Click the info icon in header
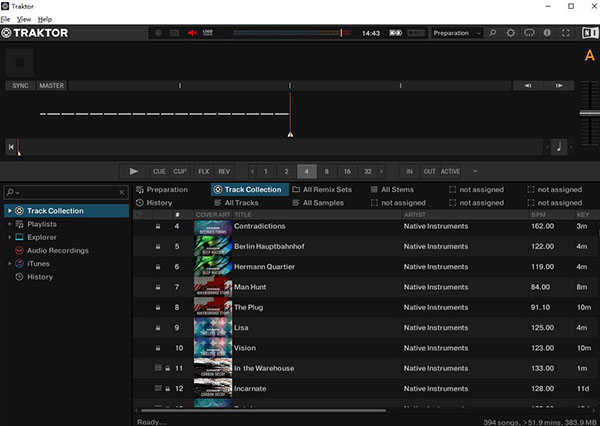 [x=547, y=33]
